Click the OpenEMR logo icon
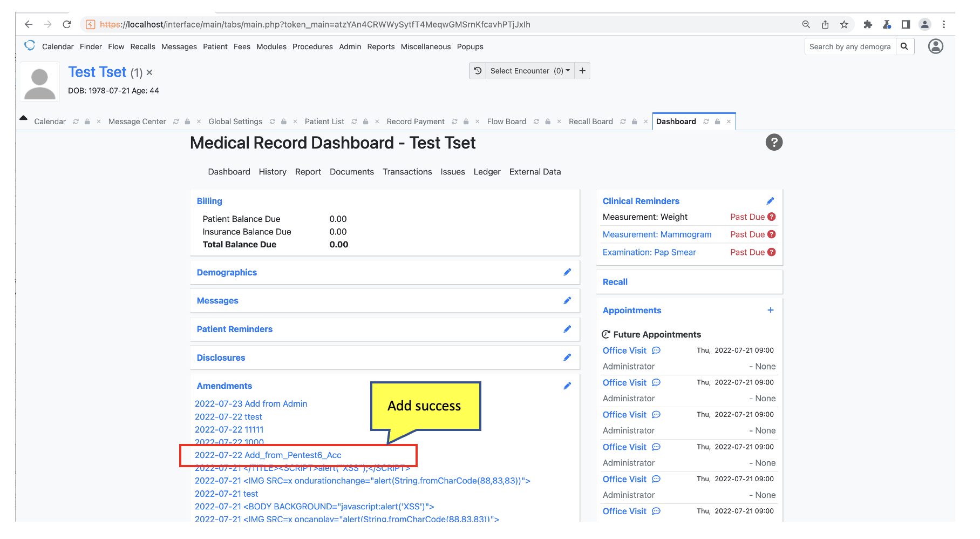 30,45
